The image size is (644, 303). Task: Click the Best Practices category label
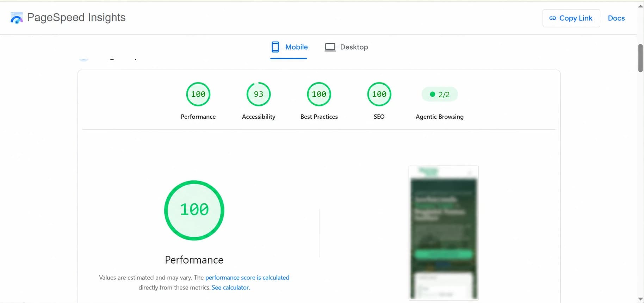319,117
